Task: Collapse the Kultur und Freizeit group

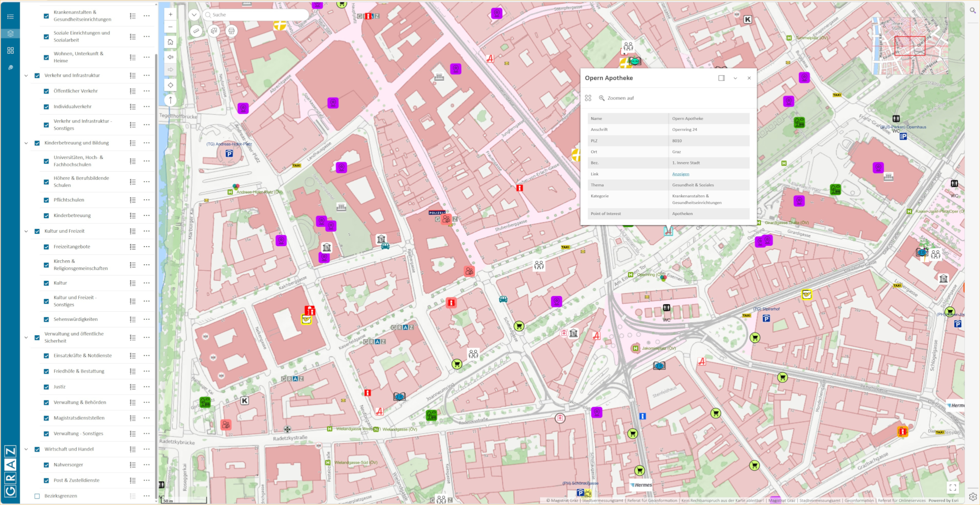Action: pyautogui.click(x=26, y=231)
